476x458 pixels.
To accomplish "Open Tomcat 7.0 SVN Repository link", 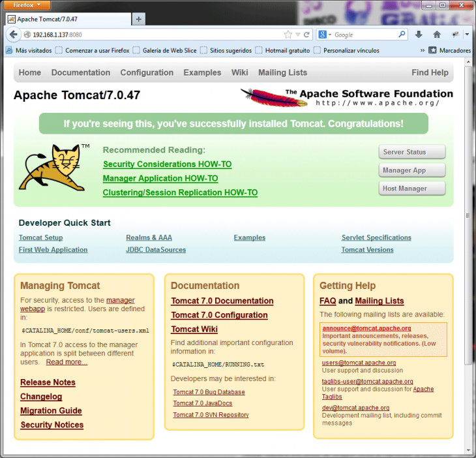I will [211, 415].
